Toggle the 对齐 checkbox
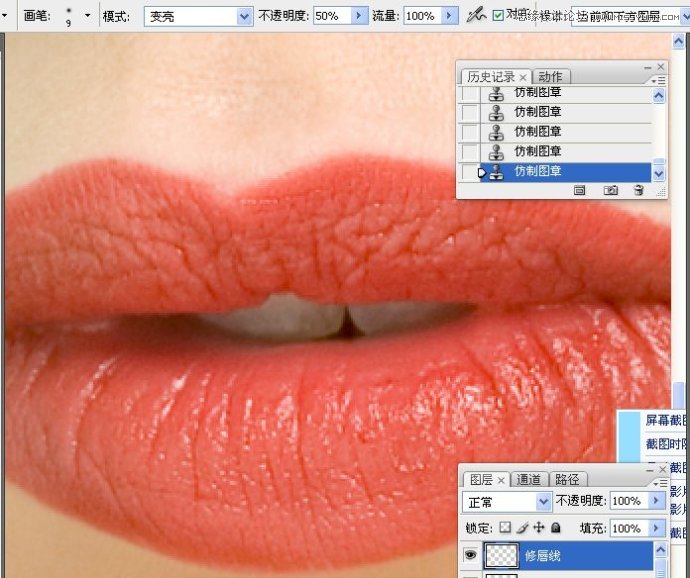This screenshot has width=690, height=578. pyautogui.click(x=498, y=16)
